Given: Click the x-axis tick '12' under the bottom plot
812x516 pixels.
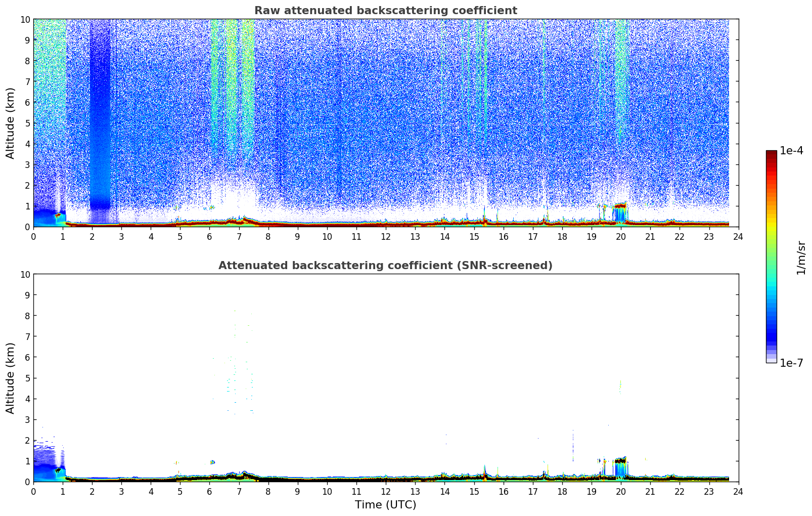Looking at the screenshot, I should (x=386, y=491).
